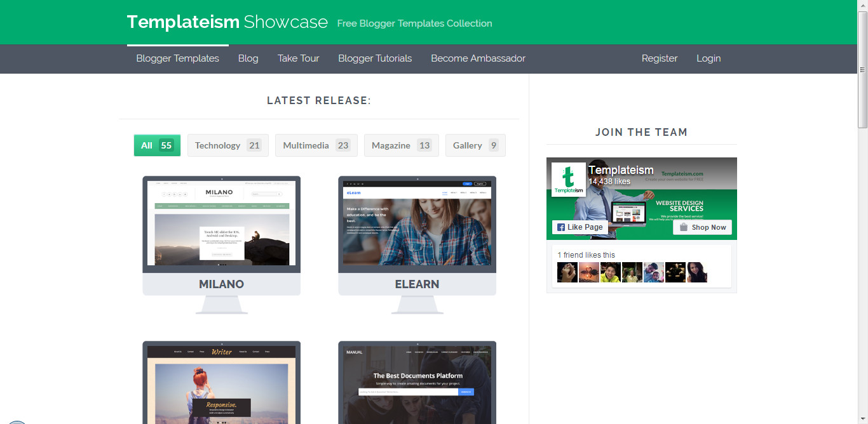
Task: Open the MILANO template preview
Action: (x=221, y=223)
